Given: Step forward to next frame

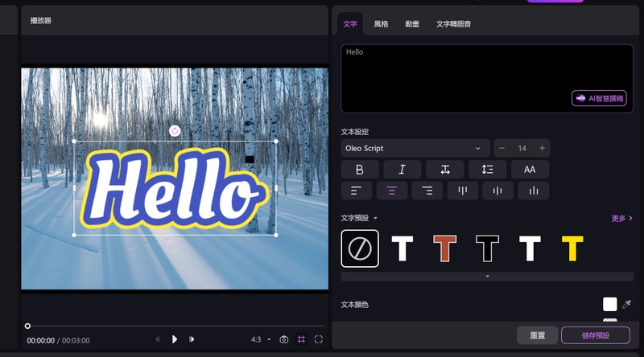Looking at the screenshot, I should point(192,339).
